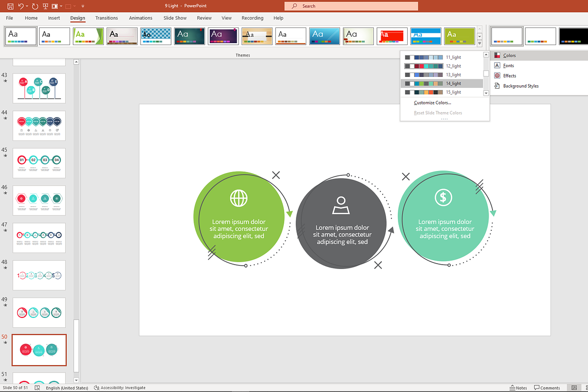Apply the red banner theme thumbnail

(392, 36)
